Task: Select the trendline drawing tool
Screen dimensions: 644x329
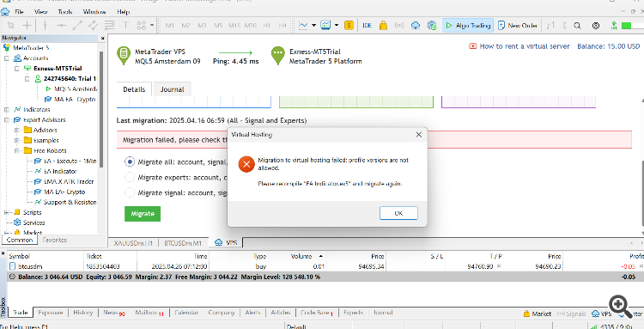Action: [77, 26]
